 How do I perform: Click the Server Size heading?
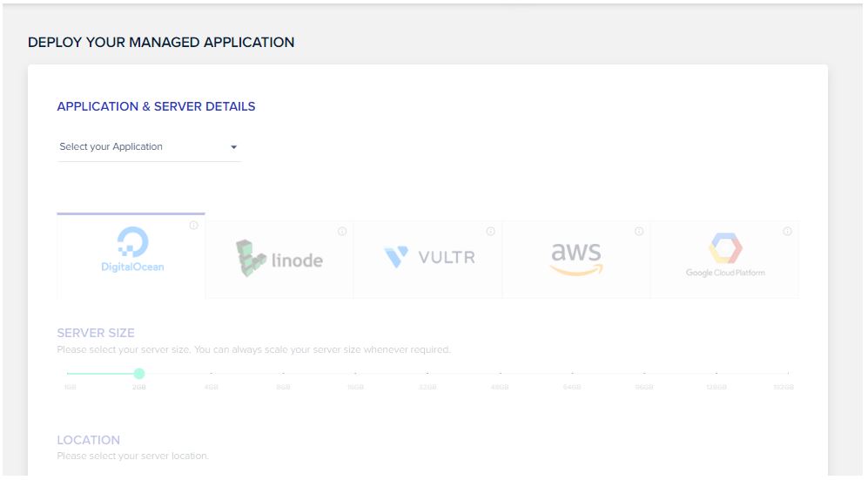pos(96,333)
